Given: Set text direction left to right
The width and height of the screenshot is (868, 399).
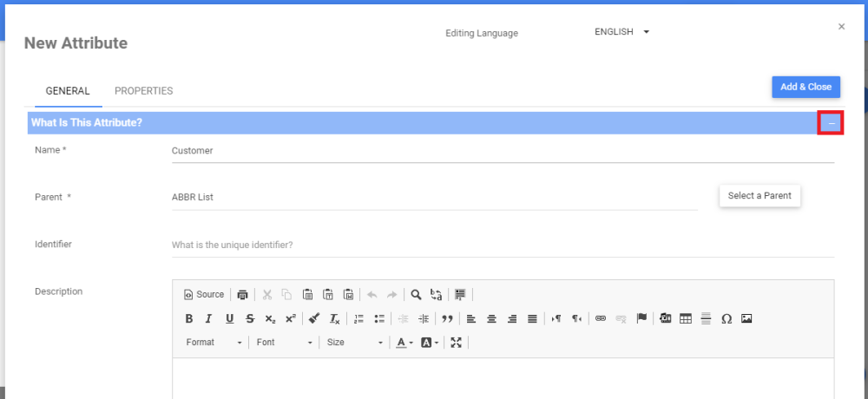Looking at the screenshot, I should click(x=556, y=318).
